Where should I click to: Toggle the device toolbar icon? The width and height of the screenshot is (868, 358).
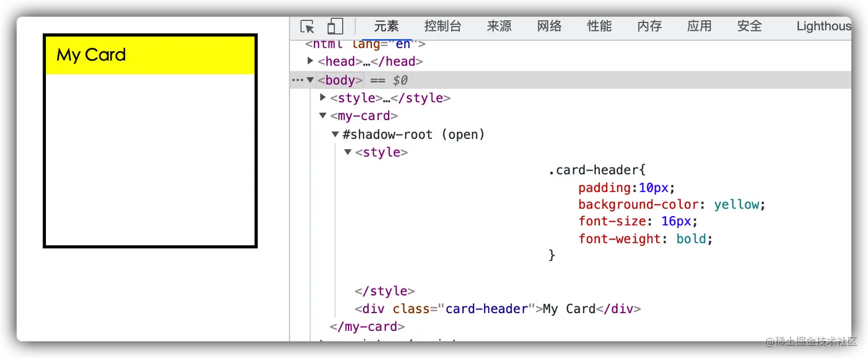click(335, 26)
